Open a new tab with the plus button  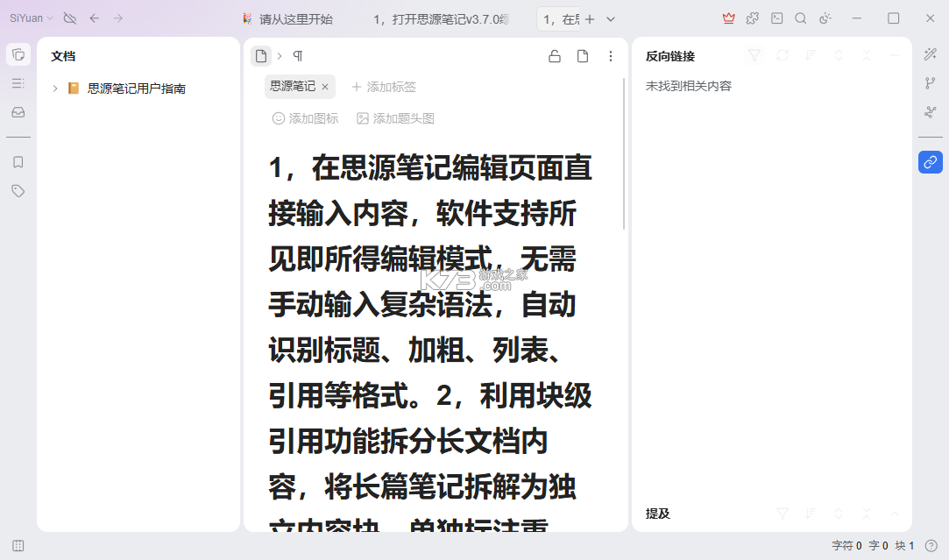(x=590, y=19)
